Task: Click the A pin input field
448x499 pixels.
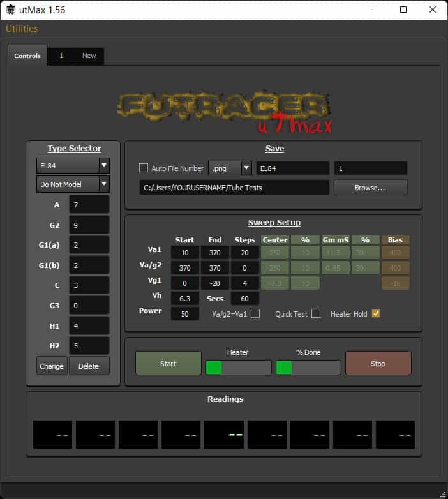Action: click(89, 204)
